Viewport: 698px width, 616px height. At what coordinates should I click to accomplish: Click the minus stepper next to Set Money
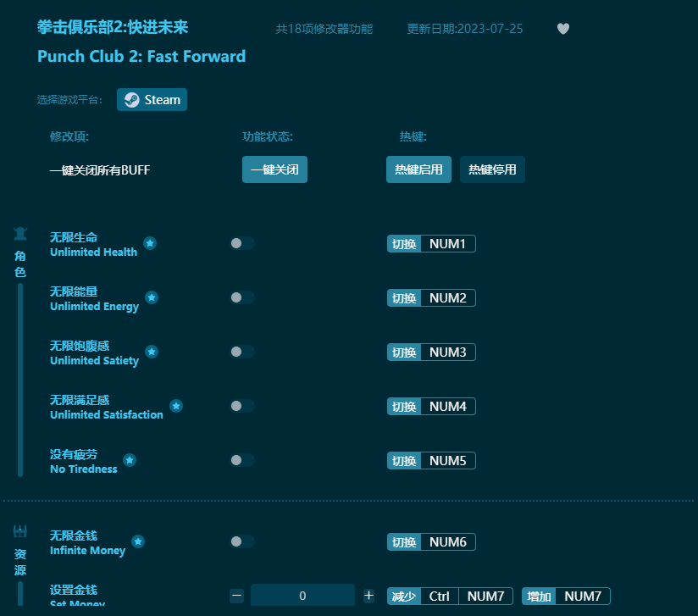click(236, 596)
